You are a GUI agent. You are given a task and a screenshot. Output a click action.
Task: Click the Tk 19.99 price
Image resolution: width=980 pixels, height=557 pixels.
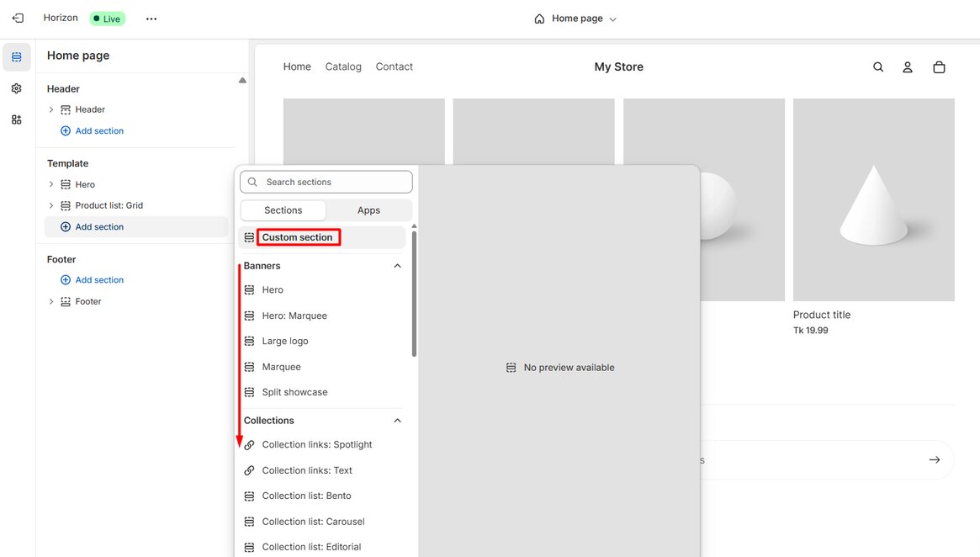click(811, 330)
